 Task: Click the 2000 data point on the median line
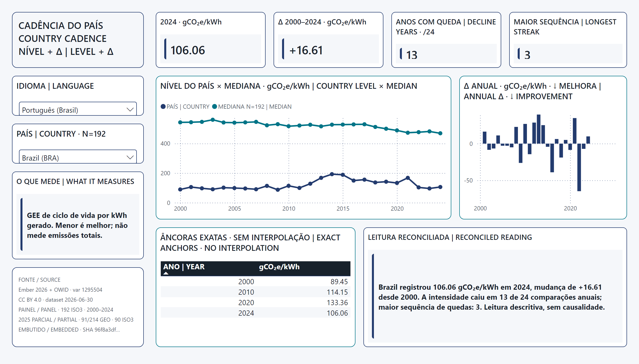coord(180,122)
